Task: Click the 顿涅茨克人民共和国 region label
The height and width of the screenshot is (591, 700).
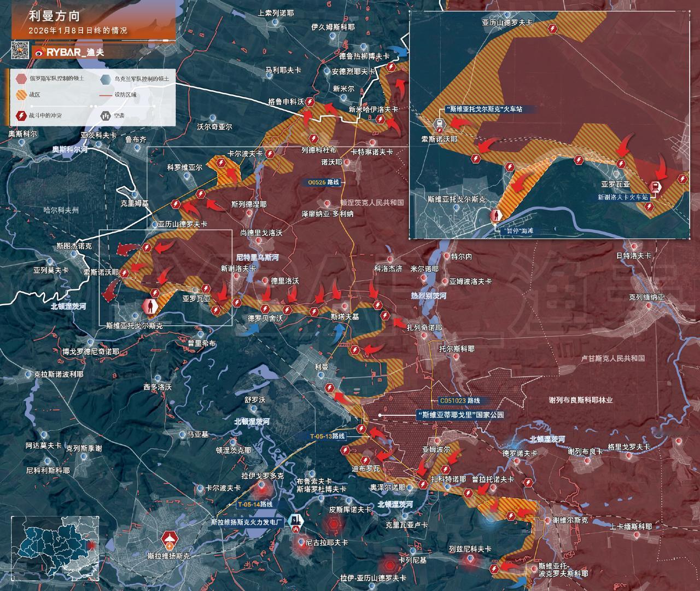Action: 372,202
